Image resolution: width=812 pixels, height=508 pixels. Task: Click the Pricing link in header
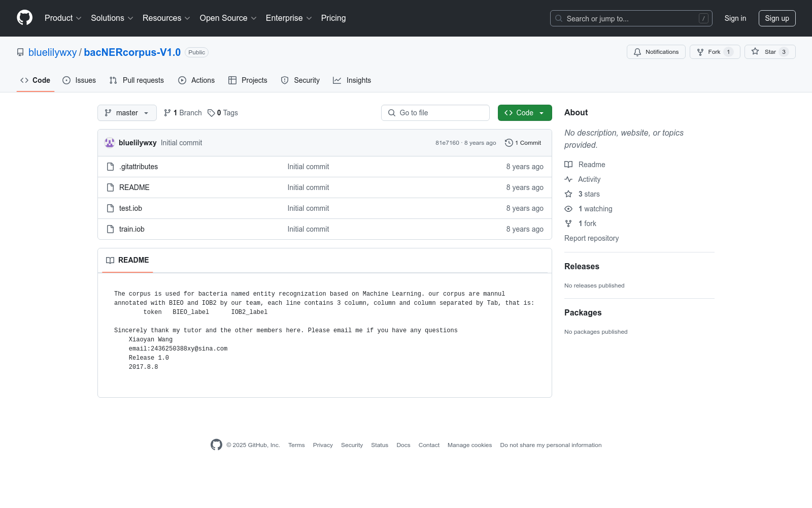pos(333,18)
